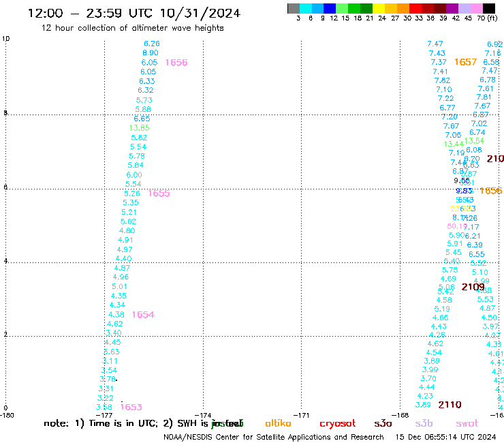Click the wave height value 3.97
This screenshot has width=504, height=443.
point(491,326)
